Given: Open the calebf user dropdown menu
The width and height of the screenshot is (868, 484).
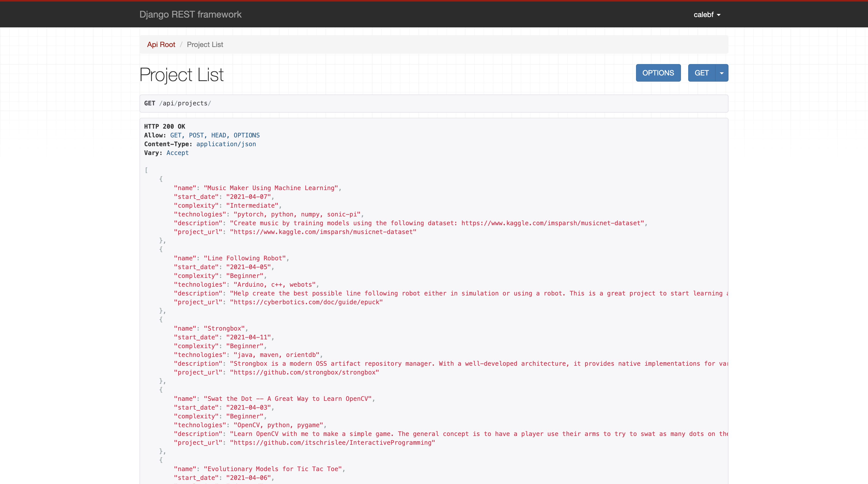Looking at the screenshot, I should 707,15.
